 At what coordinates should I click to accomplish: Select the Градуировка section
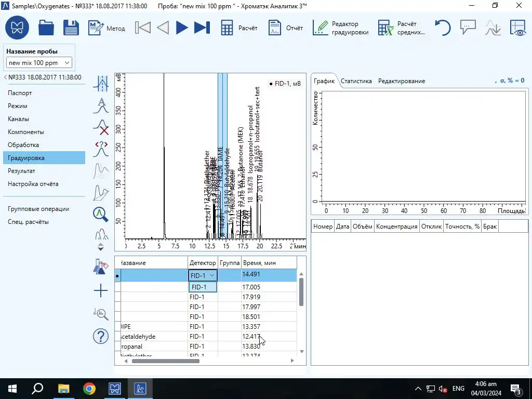coord(44,158)
